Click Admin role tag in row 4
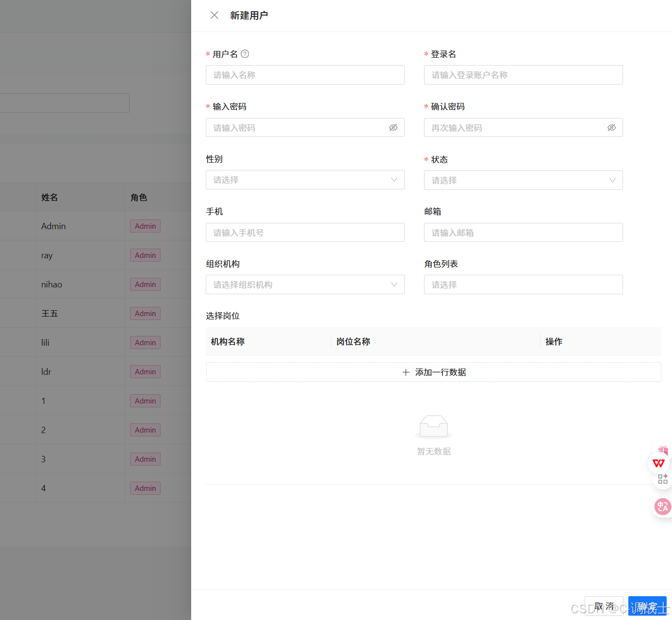 coord(145,488)
